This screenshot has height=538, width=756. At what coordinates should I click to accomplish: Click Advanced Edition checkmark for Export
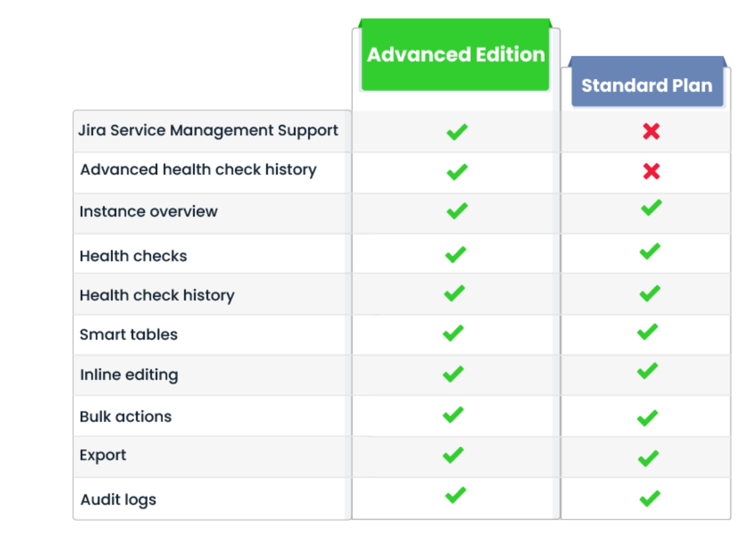(x=453, y=455)
